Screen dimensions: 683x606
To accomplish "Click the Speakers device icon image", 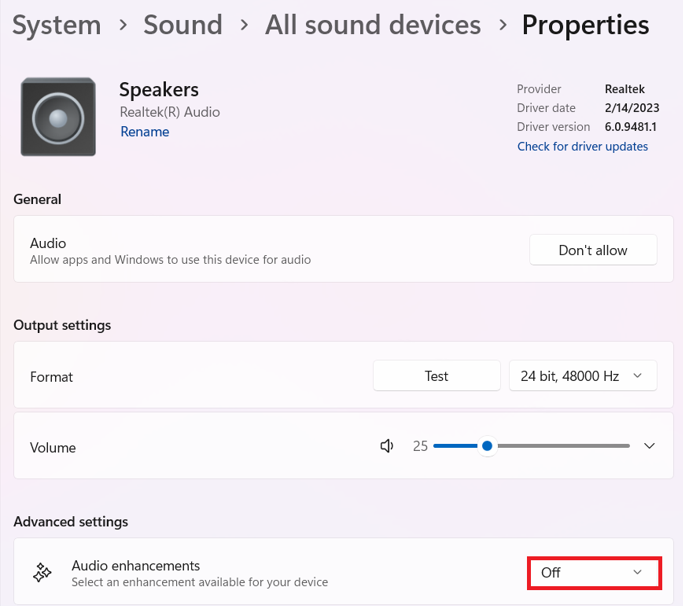I will point(58,117).
